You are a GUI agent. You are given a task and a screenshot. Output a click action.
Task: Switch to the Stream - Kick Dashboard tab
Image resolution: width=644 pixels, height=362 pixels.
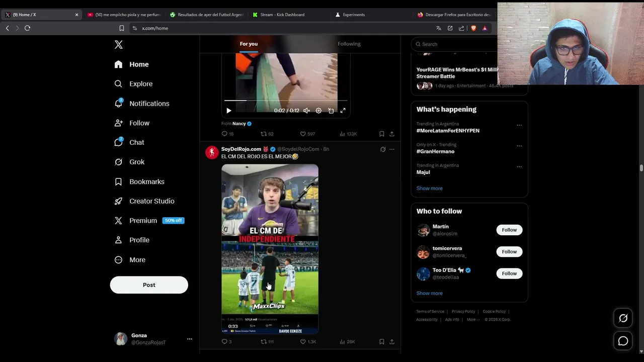(288, 15)
